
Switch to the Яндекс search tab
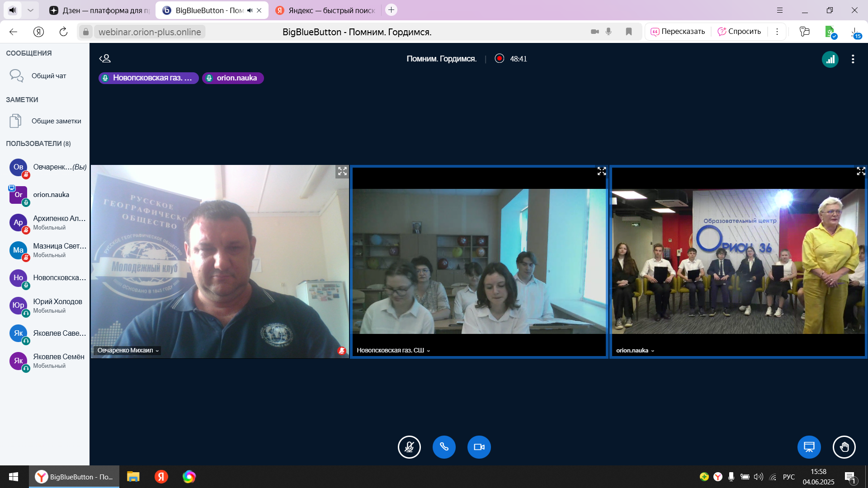[x=325, y=10]
